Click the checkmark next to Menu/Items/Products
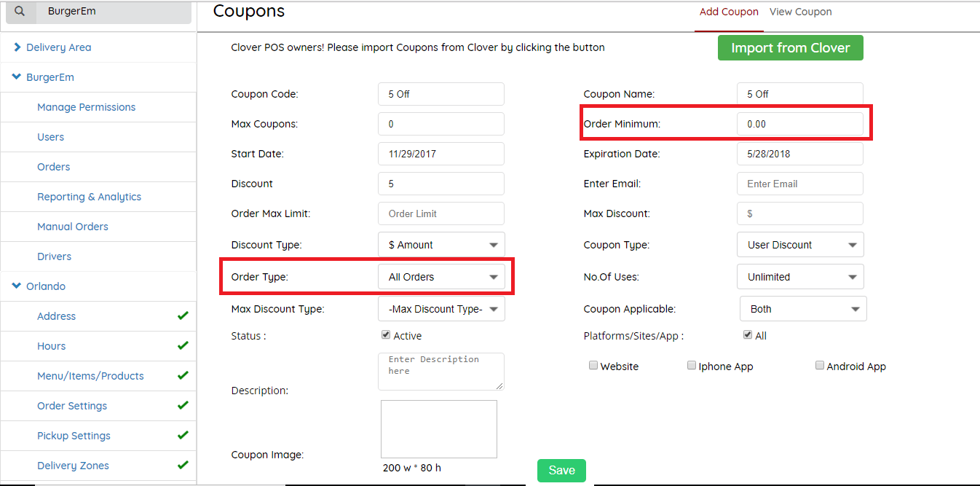Viewport: 980px width, 486px height. click(x=183, y=376)
